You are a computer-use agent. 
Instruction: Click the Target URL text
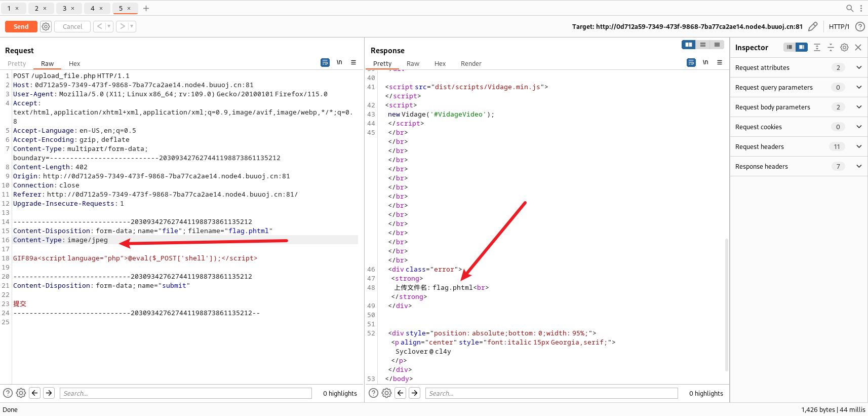tap(687, 26)
